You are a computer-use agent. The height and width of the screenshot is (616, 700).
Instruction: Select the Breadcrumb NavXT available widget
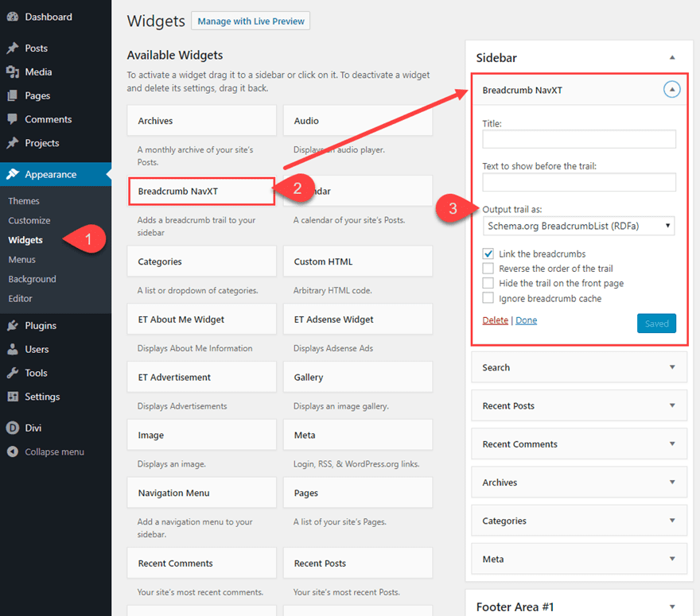(202, 191)
